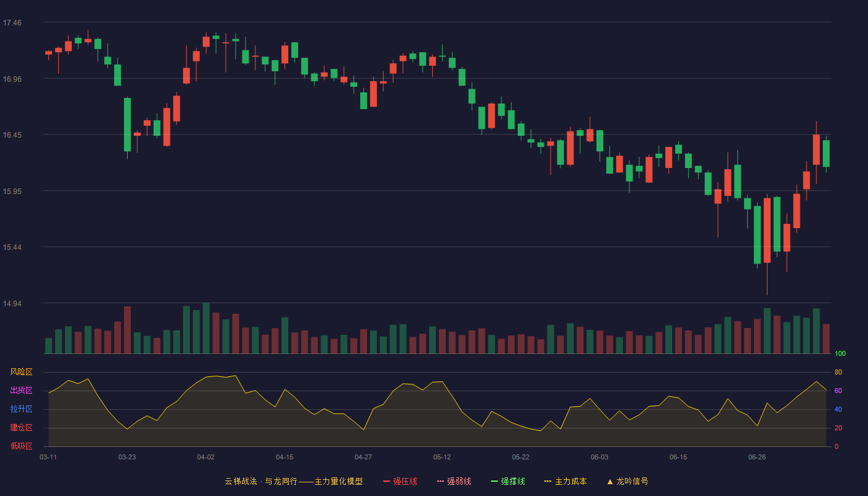Image resolution: width=868 pixels, height=496 pixels.
Task: Click the 建仓区 zone label
Action: click(21, 428)
